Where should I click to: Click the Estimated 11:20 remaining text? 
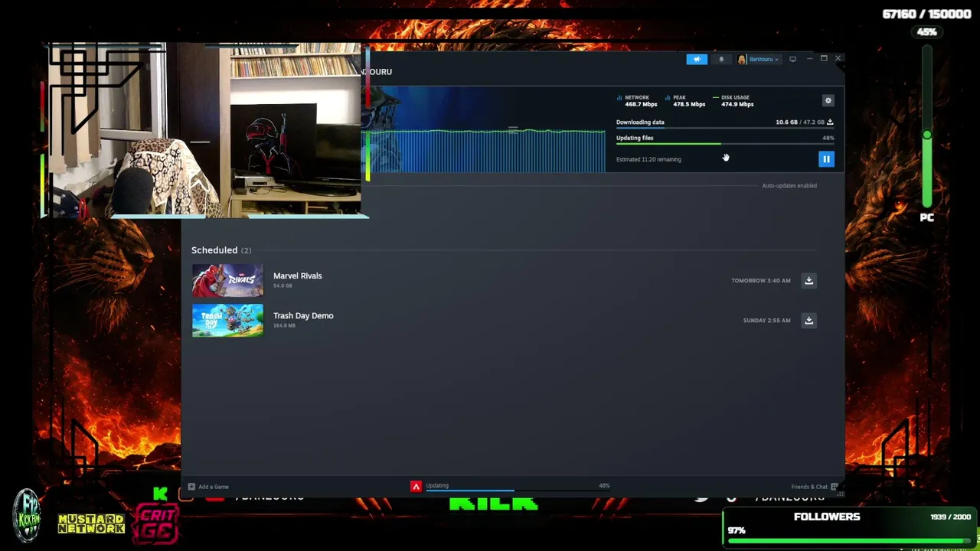(648, 159)
